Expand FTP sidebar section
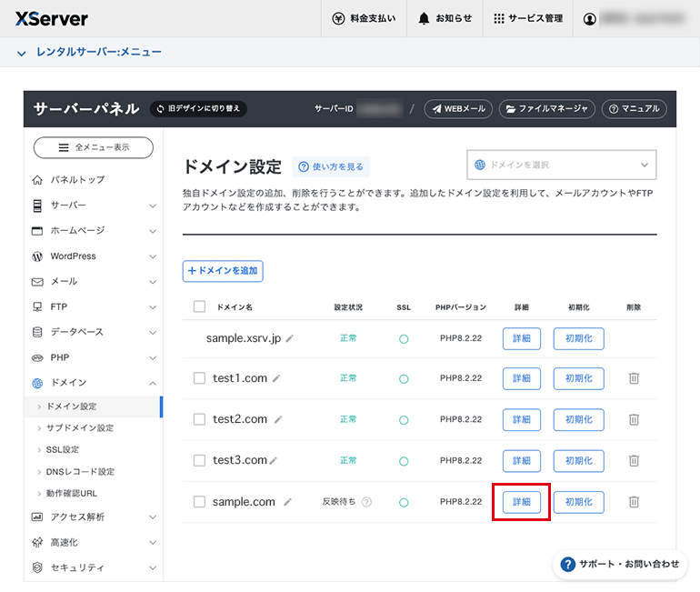This screenshot has height=592, width=700. (x=94, y=307)
